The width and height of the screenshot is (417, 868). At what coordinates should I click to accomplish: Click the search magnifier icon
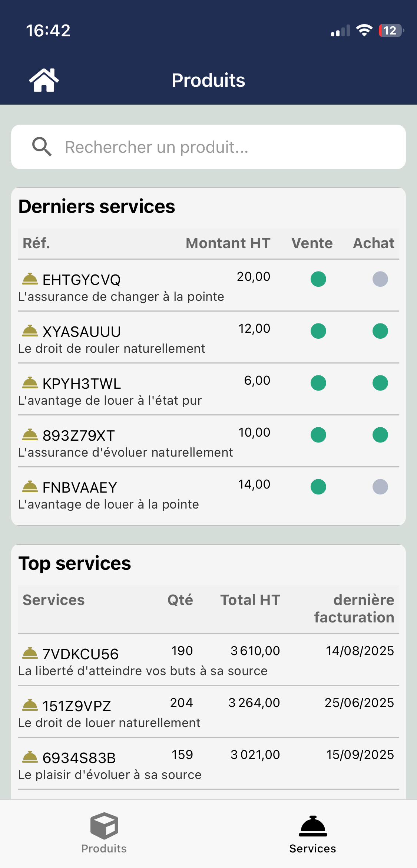[x=42, y=147]
